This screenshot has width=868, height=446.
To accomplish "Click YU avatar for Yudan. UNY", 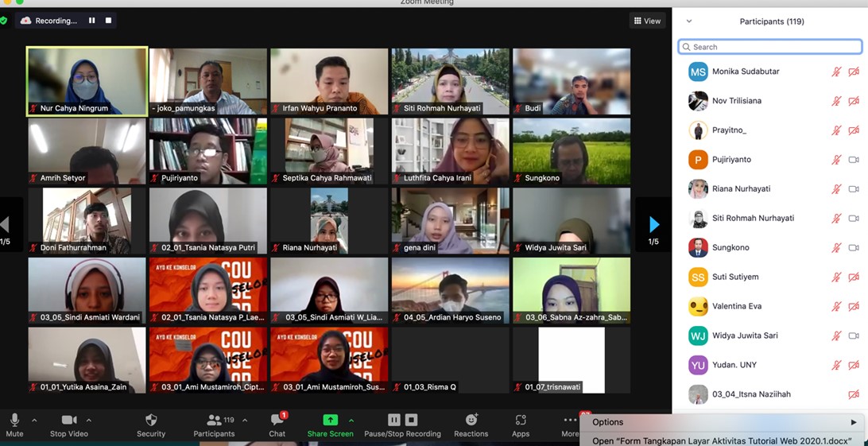I will (698, 365).
